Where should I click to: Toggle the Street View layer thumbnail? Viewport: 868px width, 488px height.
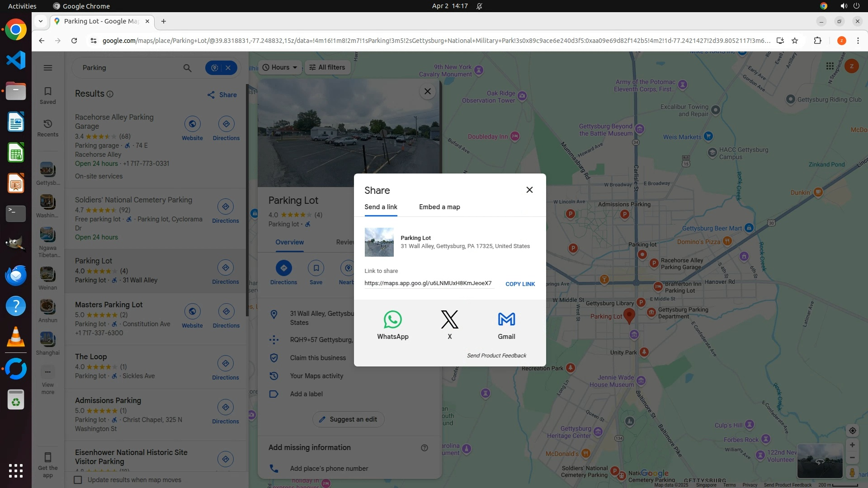(x=820, y=460)
